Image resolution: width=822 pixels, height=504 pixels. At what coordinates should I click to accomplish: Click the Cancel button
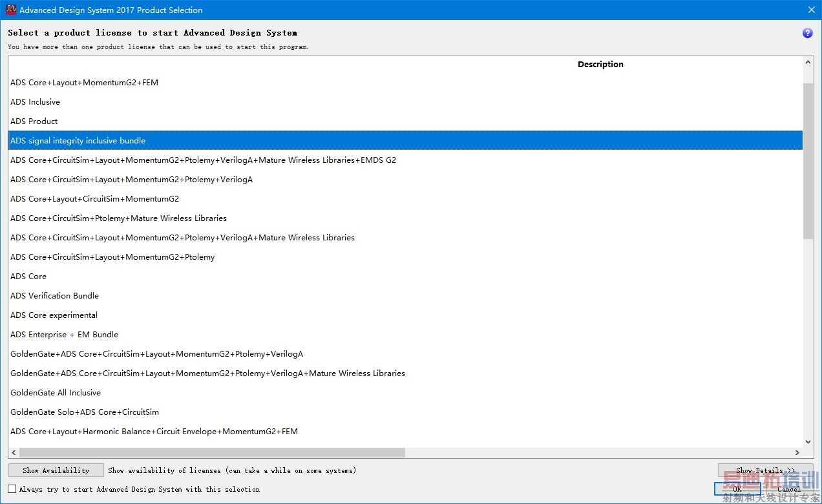789,489
